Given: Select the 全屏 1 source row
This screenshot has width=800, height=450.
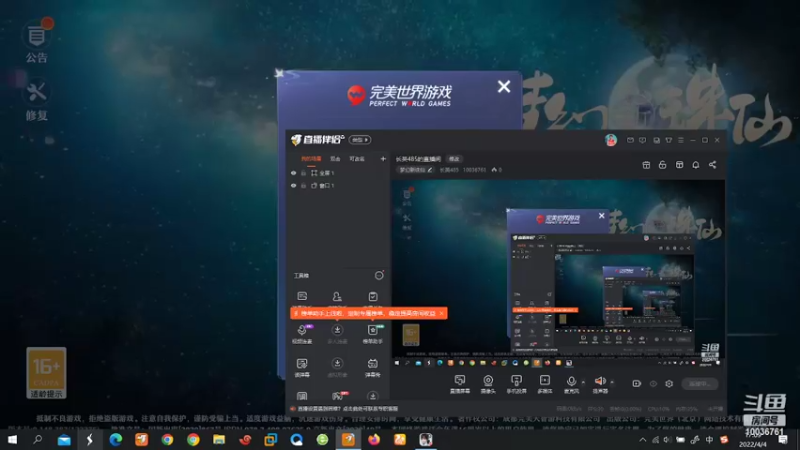Looking at the screenshot, I should [x=338, y=173].
